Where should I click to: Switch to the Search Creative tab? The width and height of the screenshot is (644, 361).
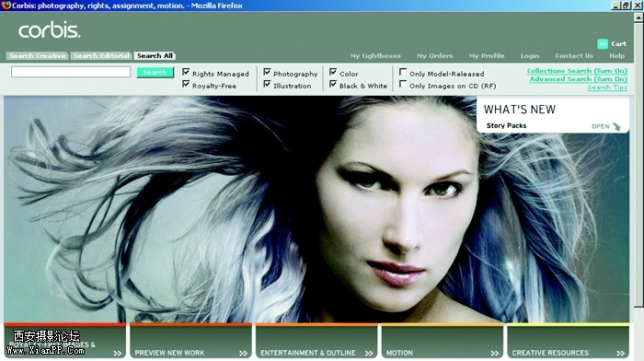click(38, 56)
